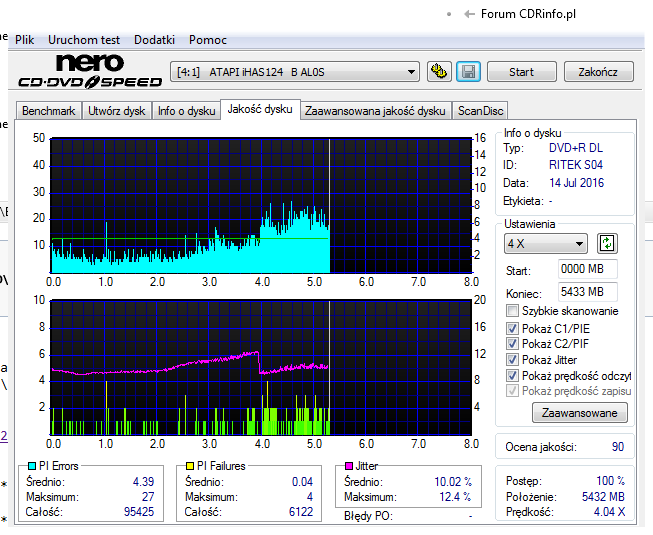The height and width of the screenshot is (535, 653).
Task: Toggle the Pokaż C2/PIF checkbox
Action: [x=512, y=343]
